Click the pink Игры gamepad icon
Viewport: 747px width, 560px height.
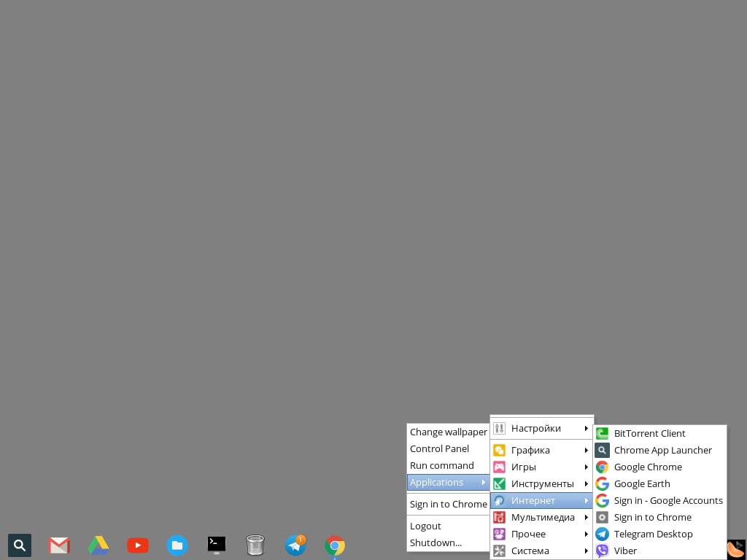pos(499,467)
